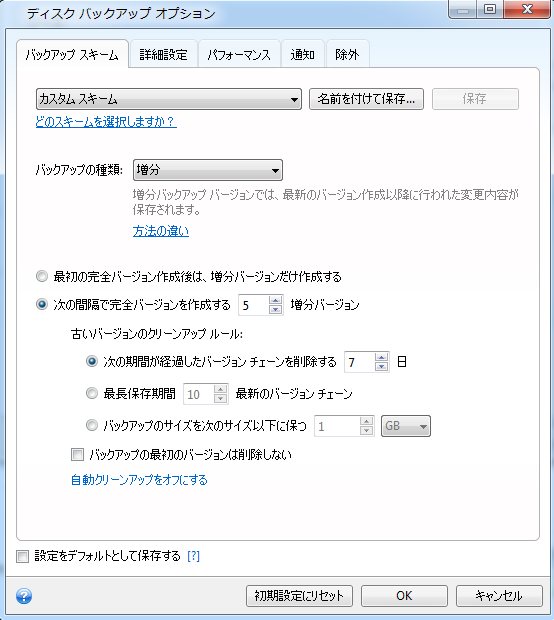Click the grayed 保存 button
The image size is (554, 620).
[x=475, y=99]
